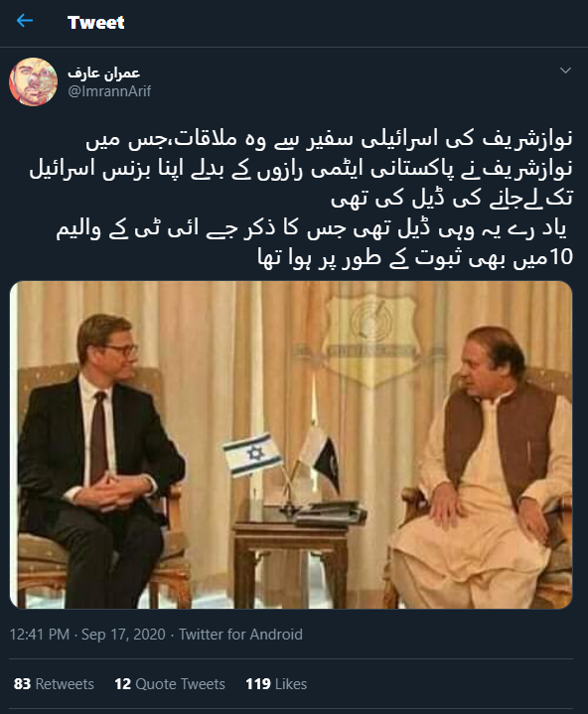The image size is (588, 714).
Task: Click the man in dark suit with glasses
Action: point(98,460)
